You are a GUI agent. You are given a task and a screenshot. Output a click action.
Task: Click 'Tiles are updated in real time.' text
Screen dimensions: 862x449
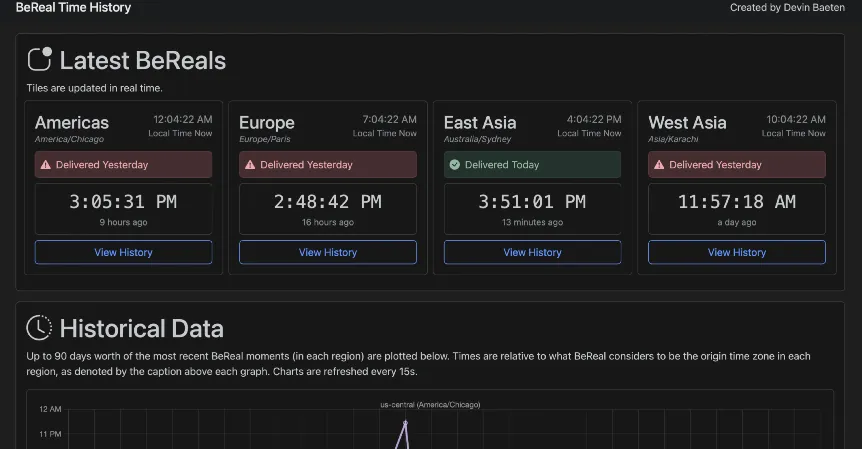coord(95,88)
